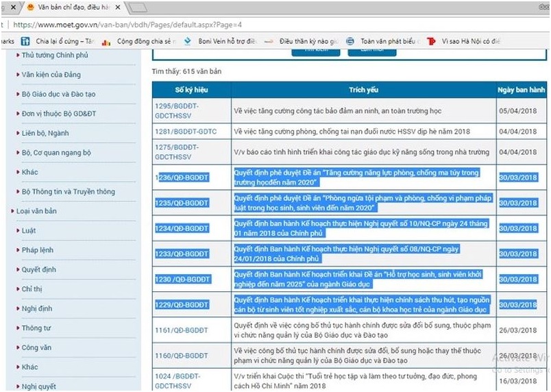
Task: Click summary about 'phòng, chống tai nạn đuối nước'
Action: click(x=352, y=132)
